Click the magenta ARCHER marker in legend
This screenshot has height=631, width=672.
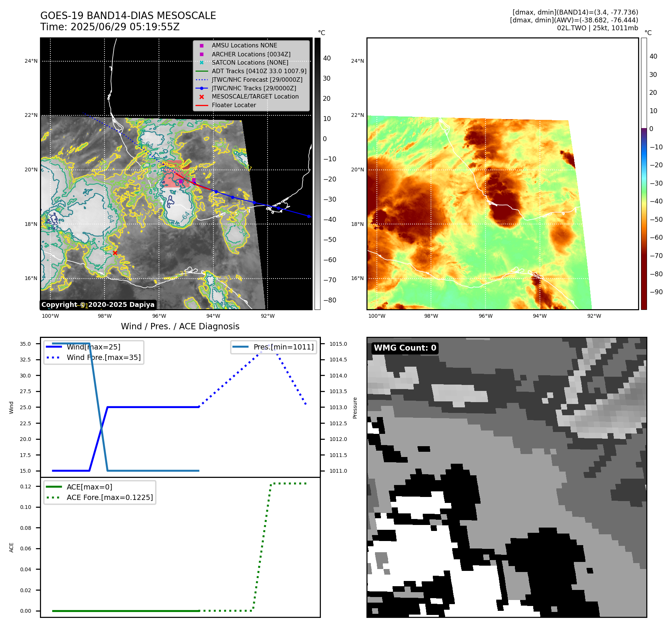(201, 54)
